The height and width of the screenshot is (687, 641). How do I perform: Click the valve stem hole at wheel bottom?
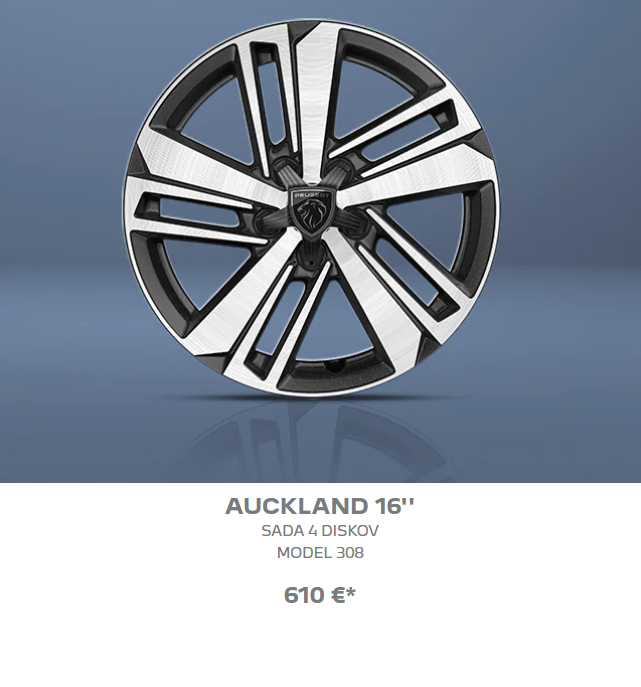coord(336,365)
